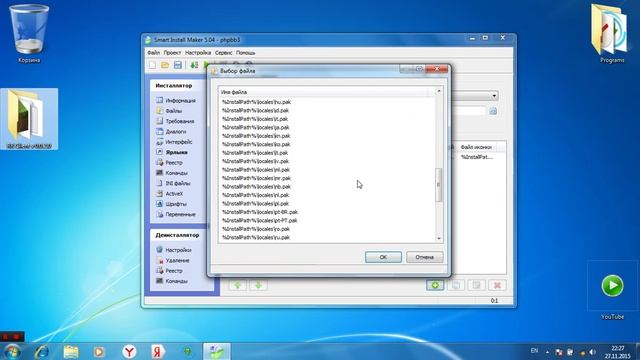
Task: Click file list scrollbar up arrow
Action: tap(439, 91)
